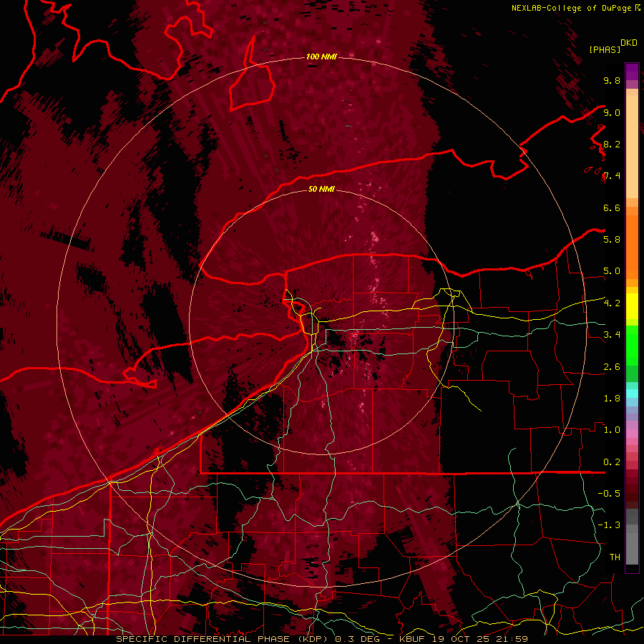Image resolution: width=644 pixels, height=644 pixels.
Task: Click the SPECIFIC DIFFERENTIAL PHASE (KDP) caption text
Action: click(x=223, y=639)
